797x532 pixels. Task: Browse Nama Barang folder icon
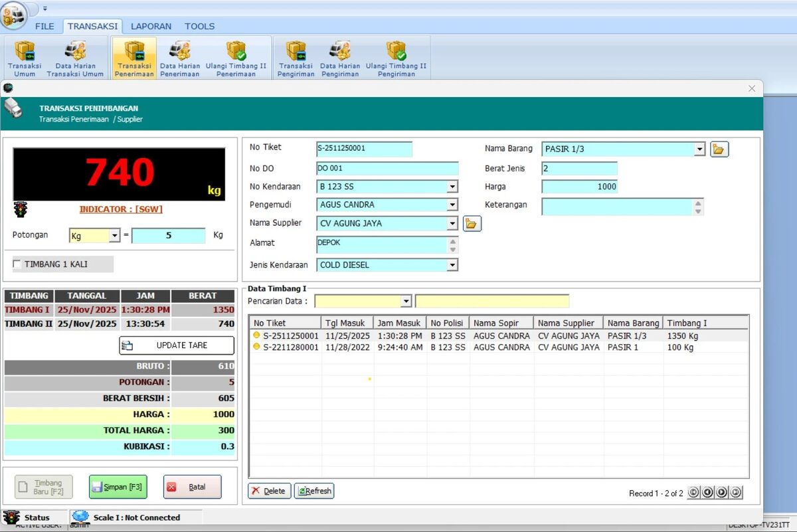719,149
